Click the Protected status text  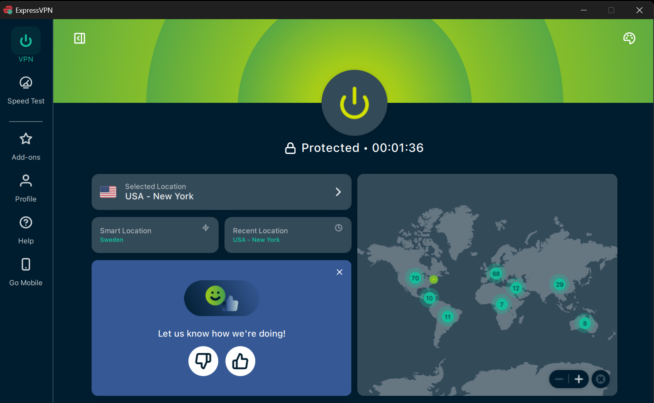coord(330,148)
